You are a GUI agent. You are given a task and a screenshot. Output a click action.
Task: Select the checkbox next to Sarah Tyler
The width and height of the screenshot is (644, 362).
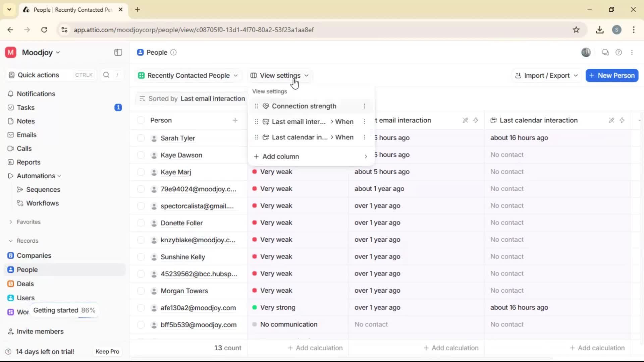coord(141,138)
